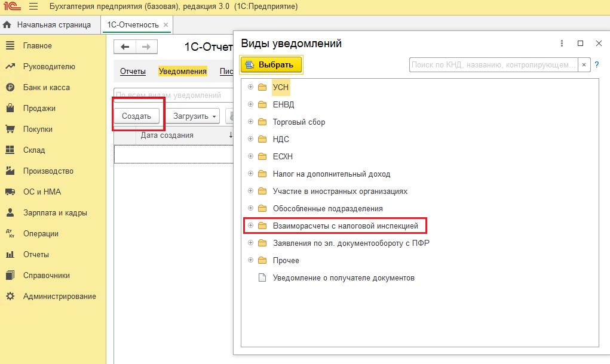Expand Обособленные подразделения folder
This screenshot has height=364, width=610.
[x=250, y=208]
